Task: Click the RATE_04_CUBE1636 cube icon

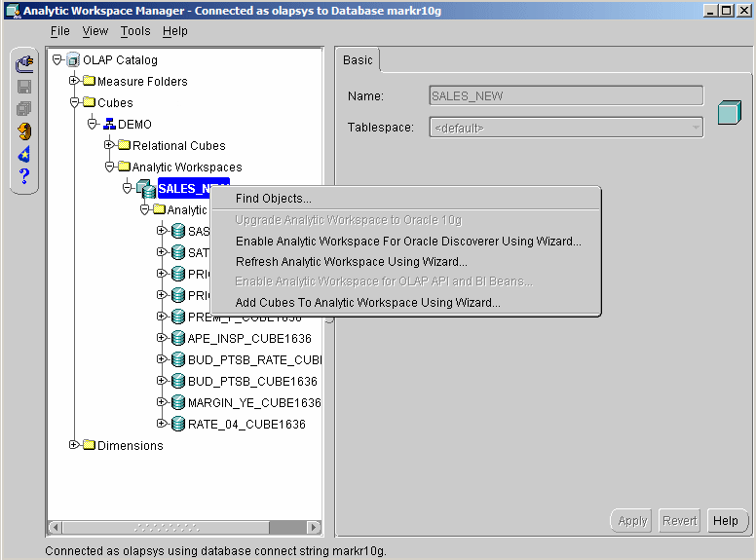Action: [178, 424]
